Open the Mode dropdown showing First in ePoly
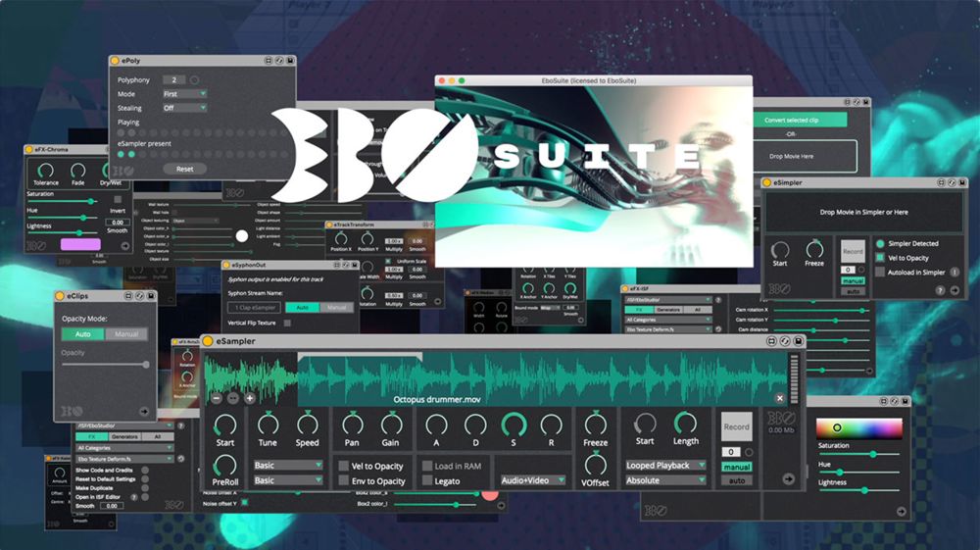Screen dimensions: 980x550 click(x=184, y=94)
